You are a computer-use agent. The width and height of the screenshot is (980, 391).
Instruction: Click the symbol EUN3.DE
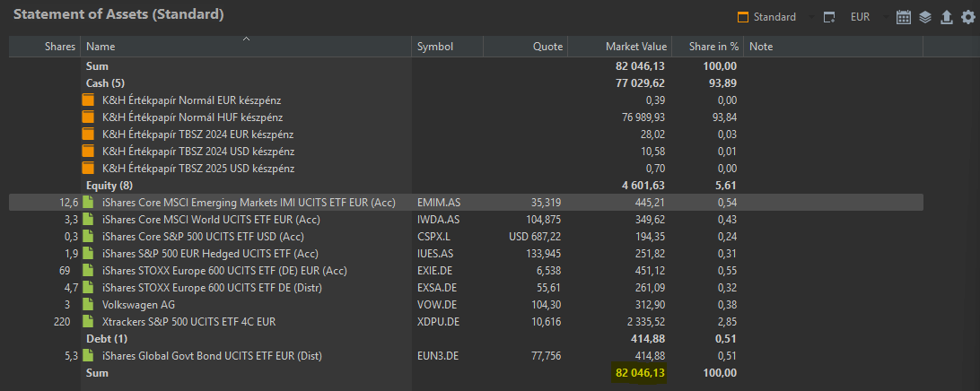click(438, 356)
